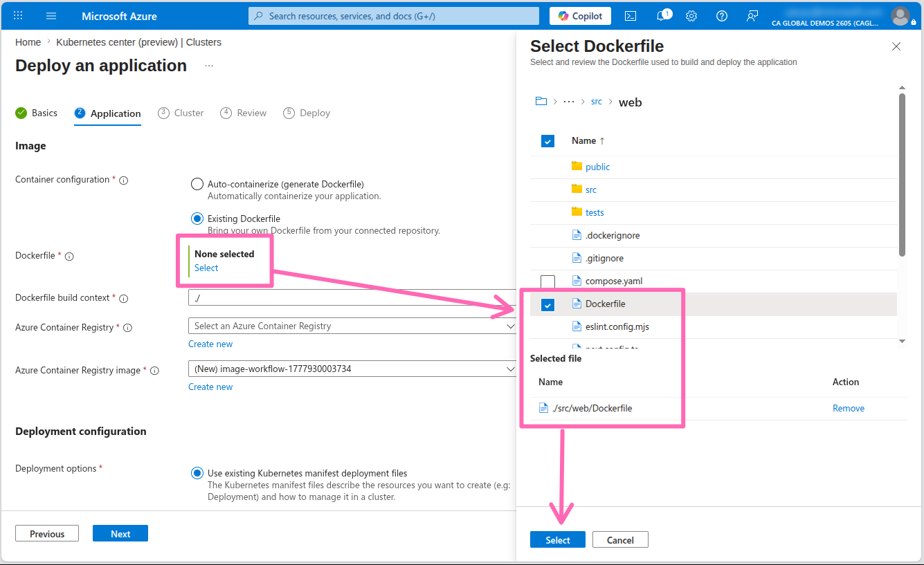Click the Next button
This screenshot has height=565, width=924.
pos(120,534)
